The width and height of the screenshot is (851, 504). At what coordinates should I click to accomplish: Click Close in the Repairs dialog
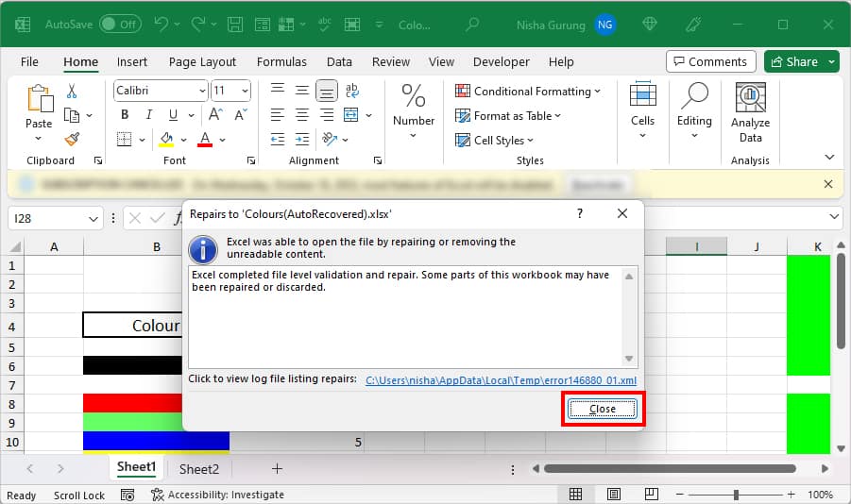point(603,409)
